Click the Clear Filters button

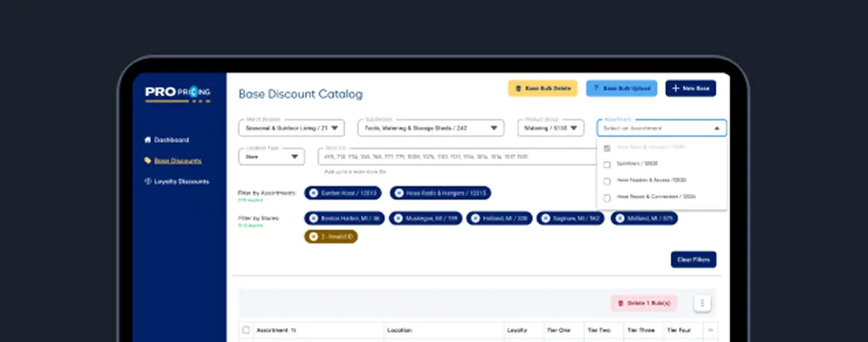693,260
